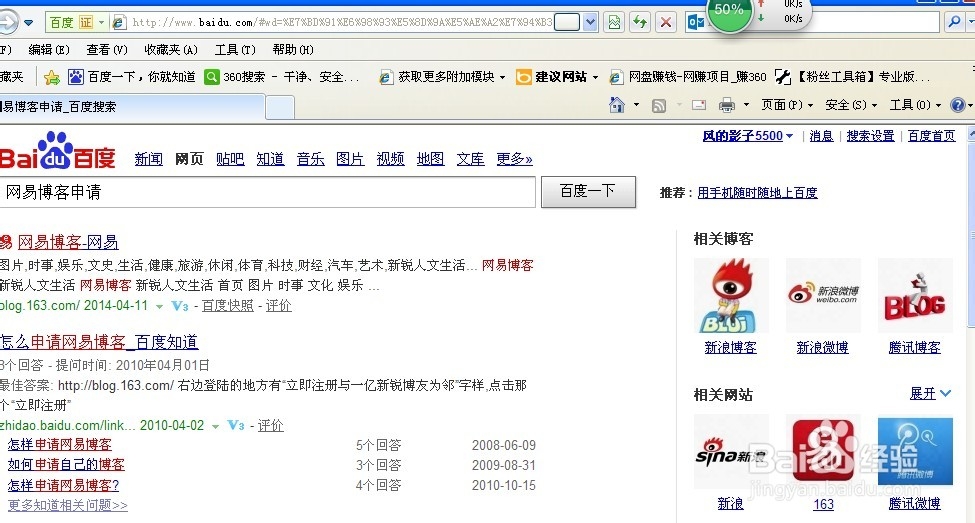Viewport: 975px width, 523px height.
Task: Open the 百度一下，你就知道 bookmark
Action: click(x=131, y=77)
